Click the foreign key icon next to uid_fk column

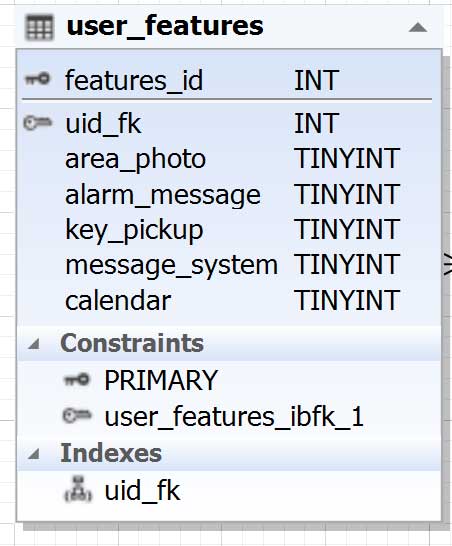37,123
